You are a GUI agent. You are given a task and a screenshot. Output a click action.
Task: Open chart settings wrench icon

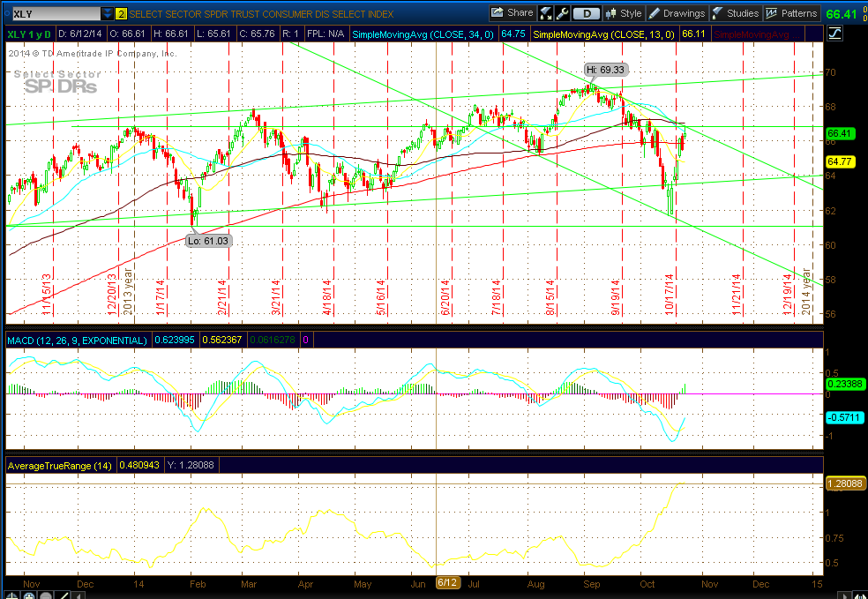(561, 13)
